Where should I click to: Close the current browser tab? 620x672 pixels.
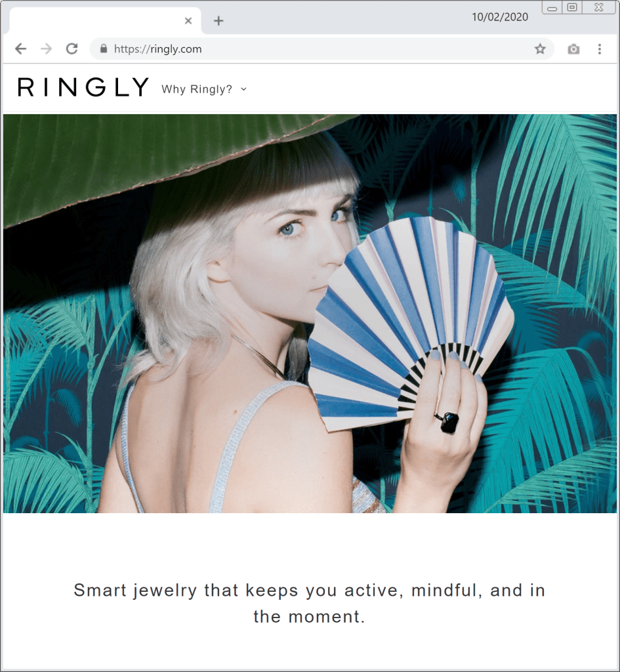pyautogui.click(x=188, y=20)
